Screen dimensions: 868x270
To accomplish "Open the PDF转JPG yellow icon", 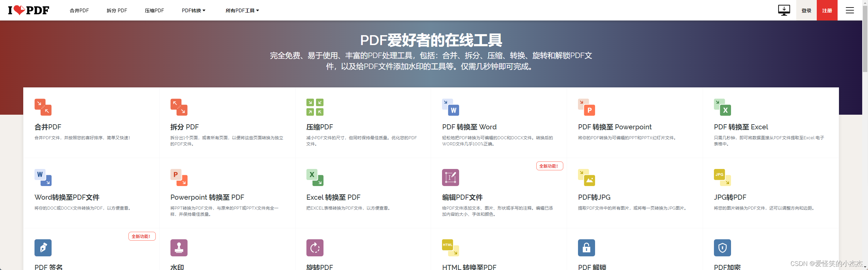I will click(x=587, y=177).
